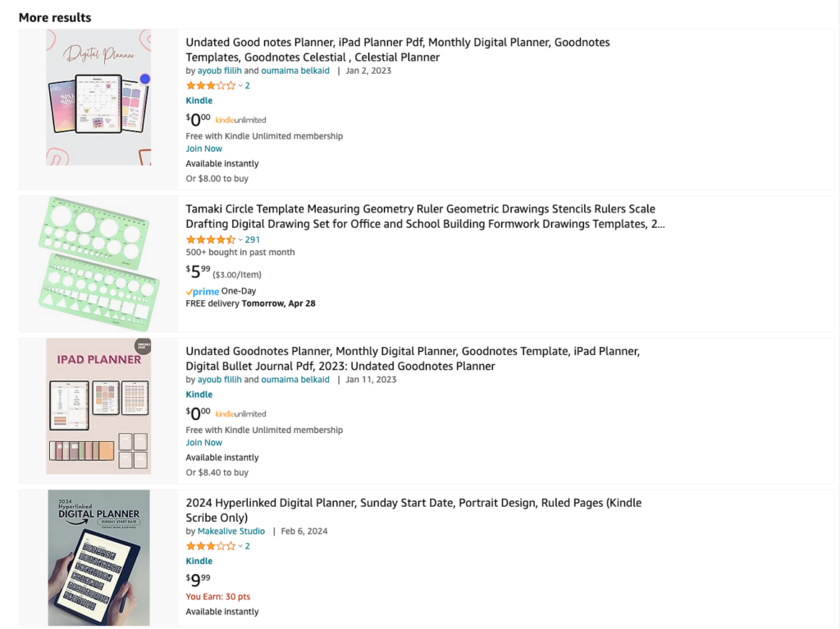
Task: Click kindleunlimited logo on the Undated Goodnotes Planner listing
Action: [240, 414]
